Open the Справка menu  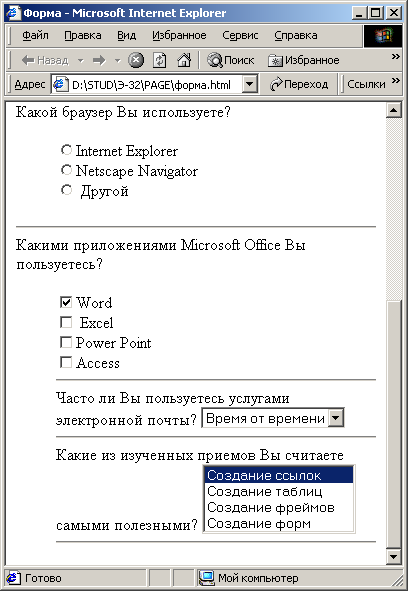click(x=296, y=35)
